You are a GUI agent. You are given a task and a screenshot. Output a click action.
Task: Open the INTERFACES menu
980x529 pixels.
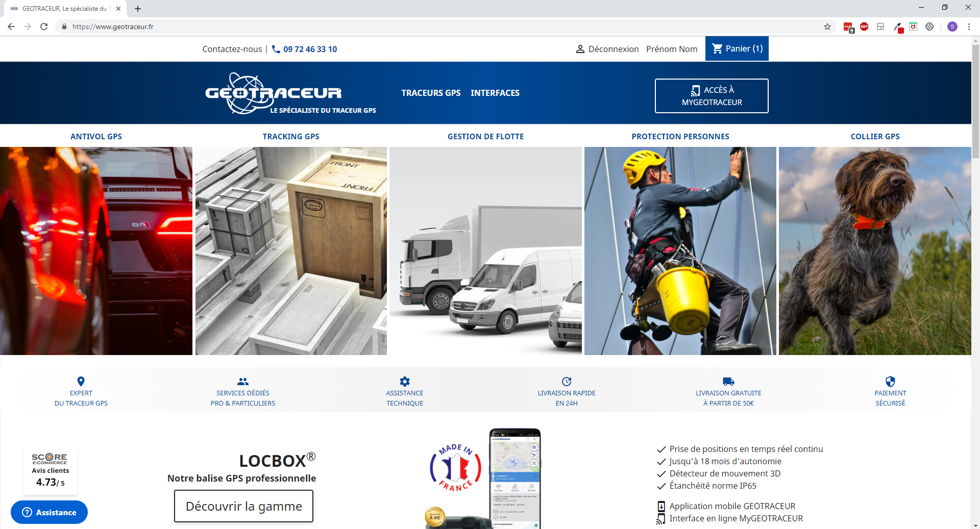(x=495, y=93)
